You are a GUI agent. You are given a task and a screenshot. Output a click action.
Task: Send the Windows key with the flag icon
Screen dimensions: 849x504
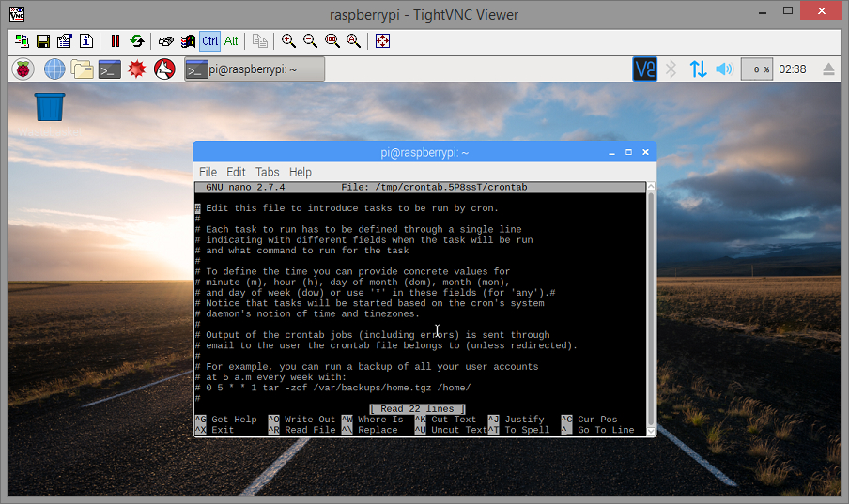pyautogui.click(x=188, y=41)
